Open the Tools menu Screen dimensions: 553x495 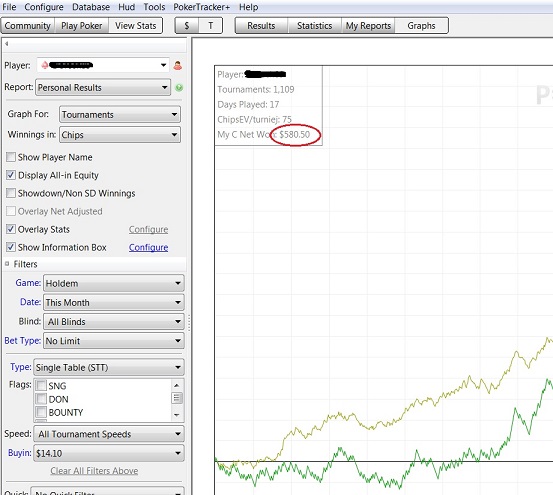click(154, 7)
